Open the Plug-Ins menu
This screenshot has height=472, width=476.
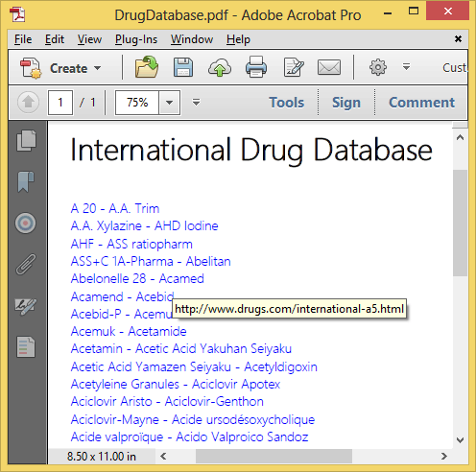pyautogui.click(x=136, y=39)
